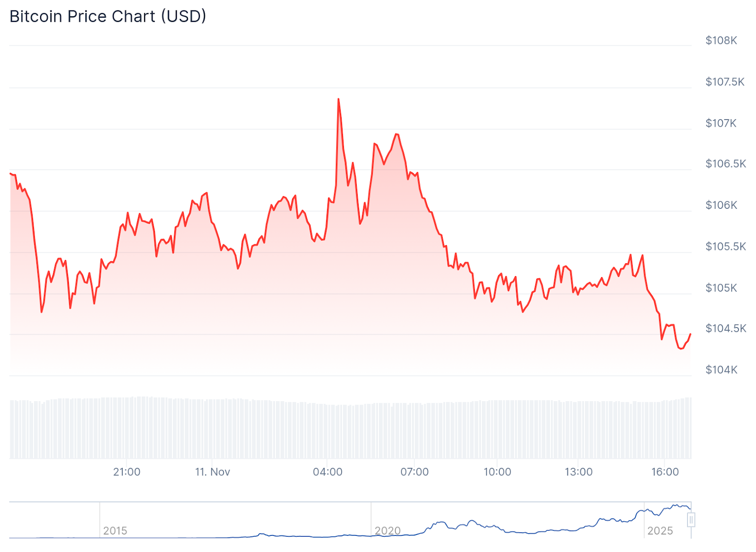756x552 pixels.
Task: Select the 07:00 time axis label
Action: pyautogui.click(x=414, y=472)
